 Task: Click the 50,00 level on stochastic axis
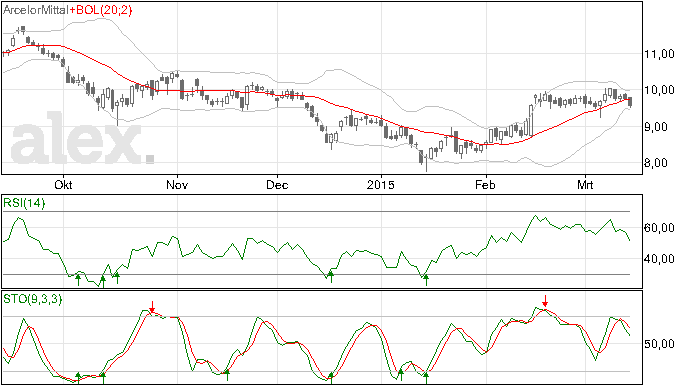[x=659, y=344]
